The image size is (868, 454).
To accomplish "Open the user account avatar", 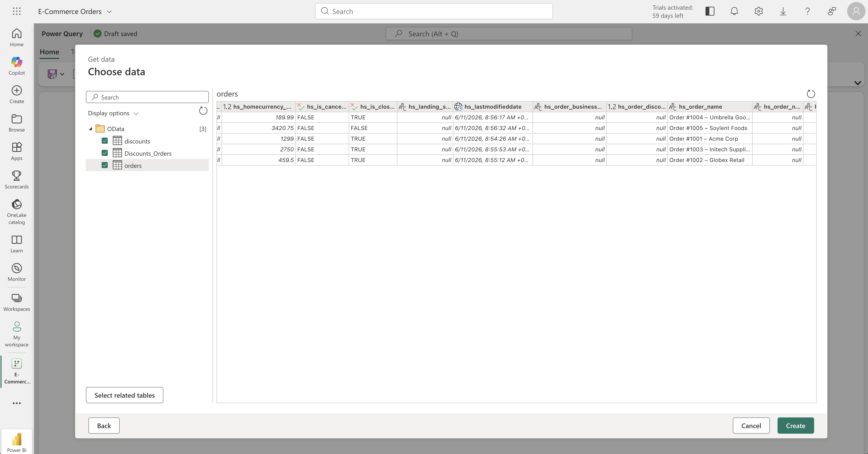I will coord(856,11).
